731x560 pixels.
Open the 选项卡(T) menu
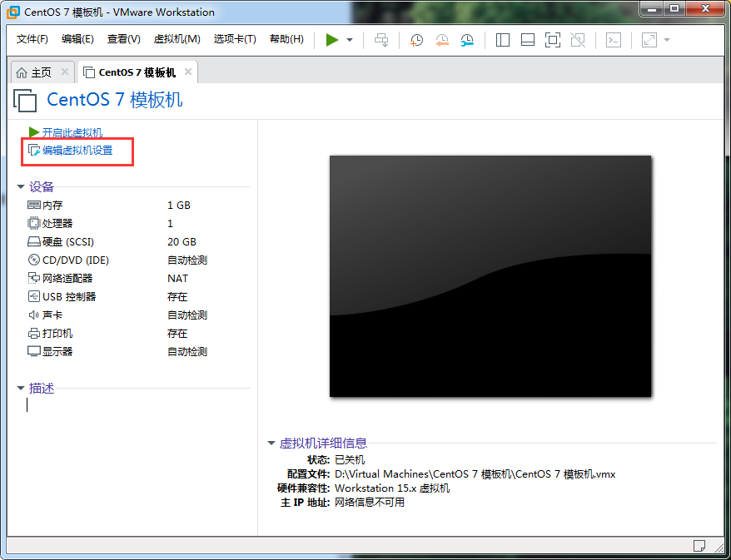(235, 39)
